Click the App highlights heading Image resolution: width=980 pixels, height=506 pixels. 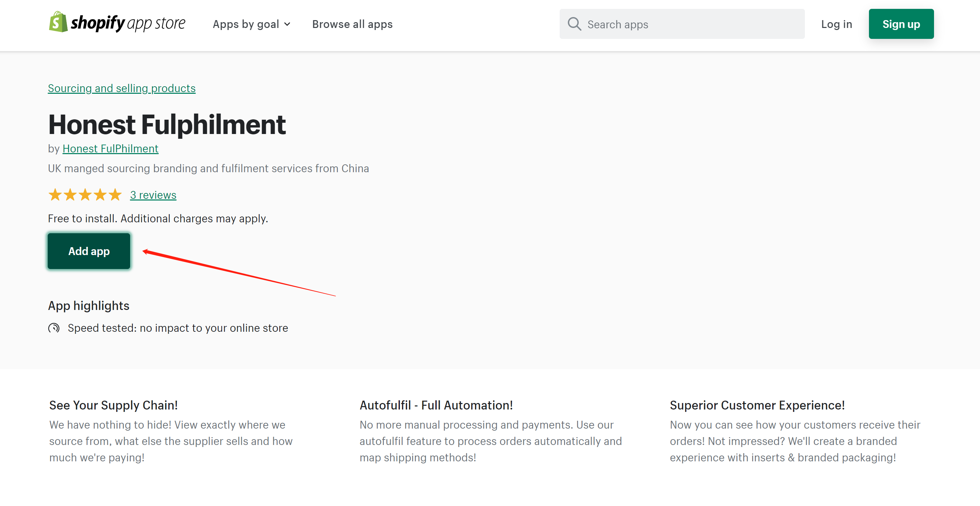click(x=89, y=306)
